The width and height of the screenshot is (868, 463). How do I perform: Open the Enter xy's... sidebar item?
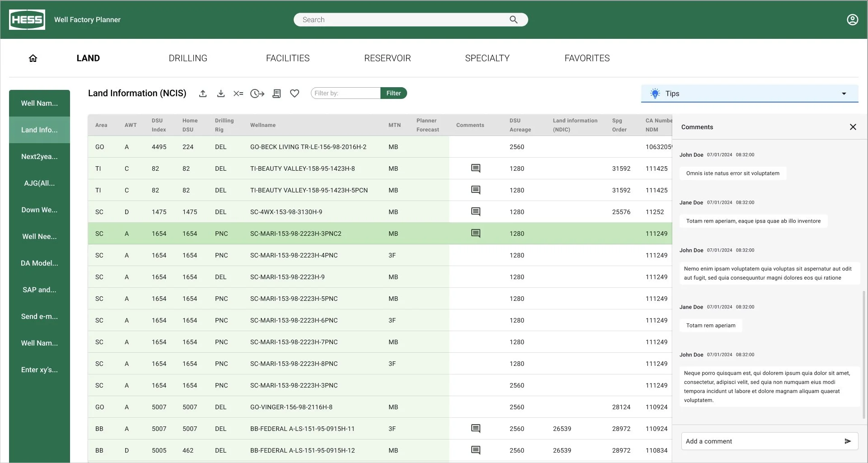tap(39, 370)
